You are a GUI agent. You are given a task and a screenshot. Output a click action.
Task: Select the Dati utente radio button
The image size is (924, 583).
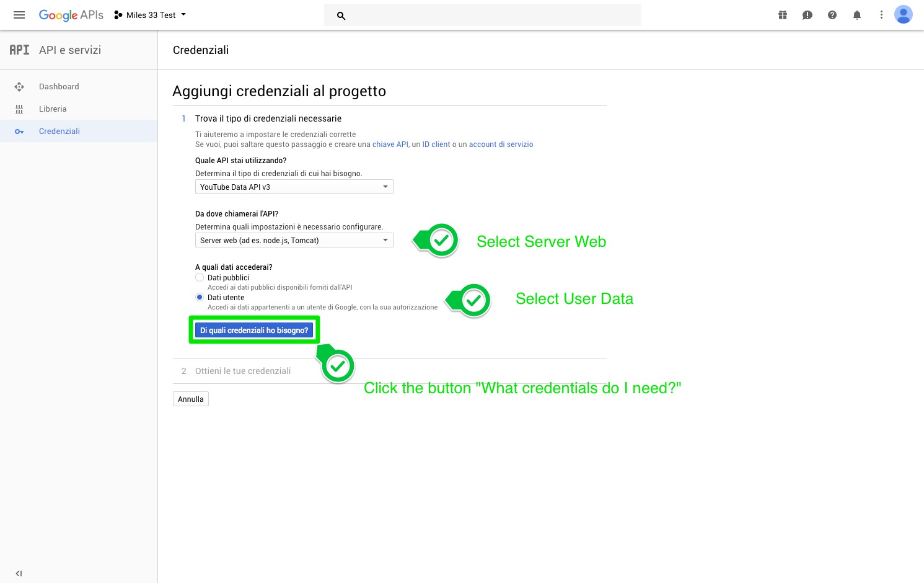click(200, 297)
